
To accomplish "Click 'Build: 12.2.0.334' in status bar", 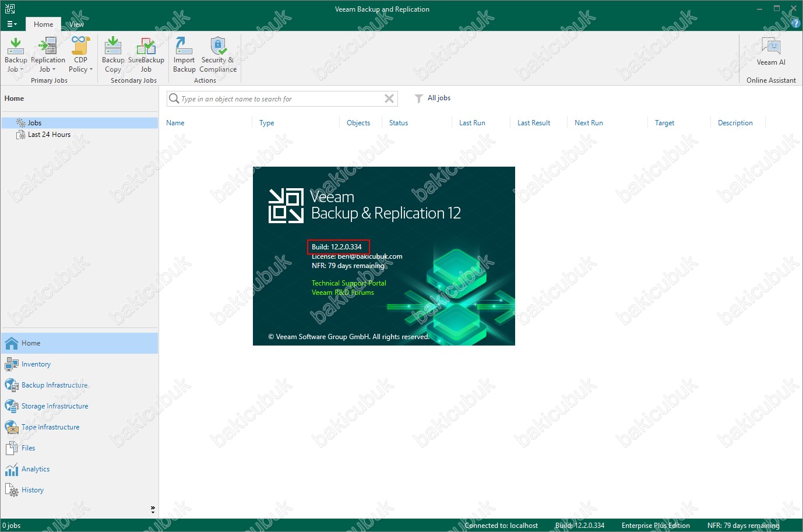I will (580, 526).
